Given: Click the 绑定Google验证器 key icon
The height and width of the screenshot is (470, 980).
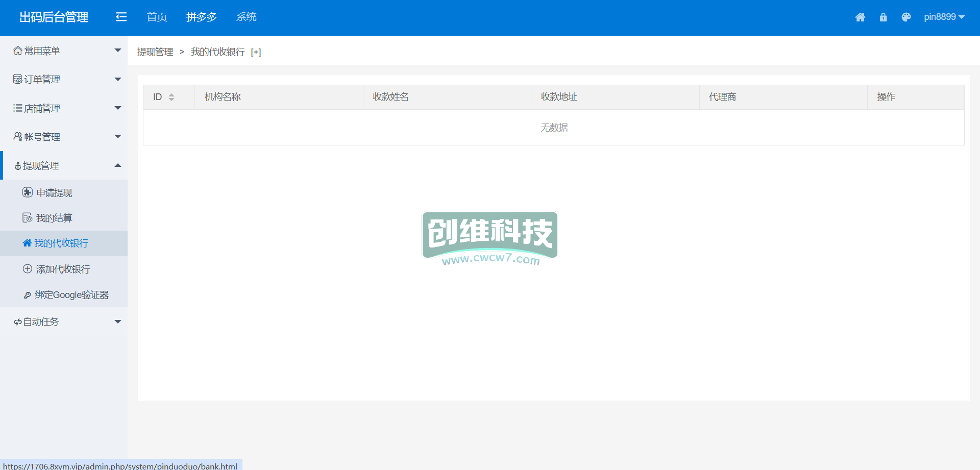Looking at the screenshot, I should click(28, 295).
